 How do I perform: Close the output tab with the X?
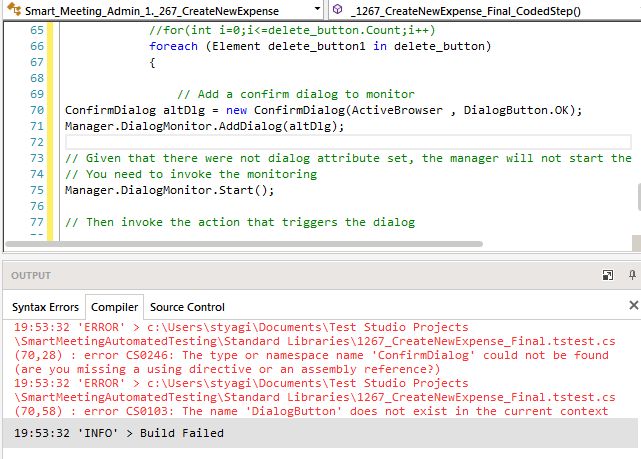tap(637, 275)
